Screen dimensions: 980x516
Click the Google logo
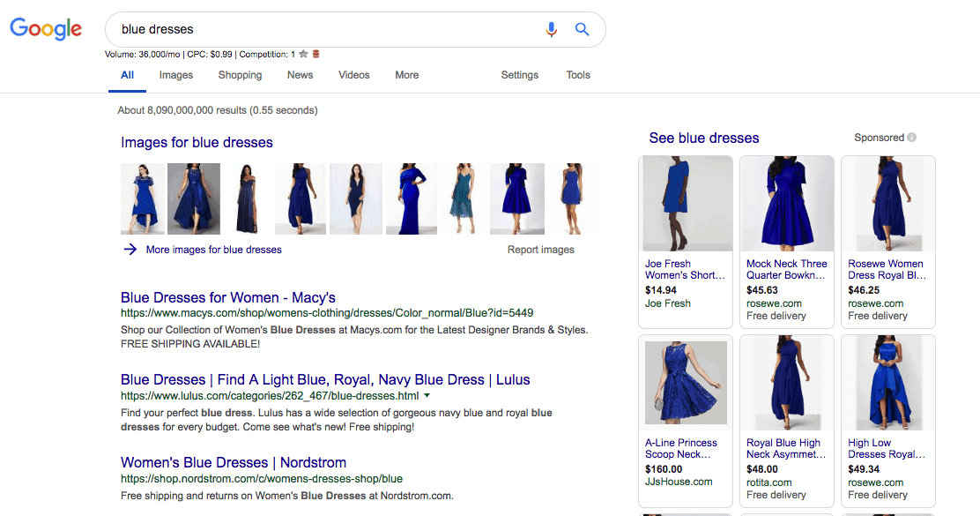pyautogui.click(x=45, y=29)
